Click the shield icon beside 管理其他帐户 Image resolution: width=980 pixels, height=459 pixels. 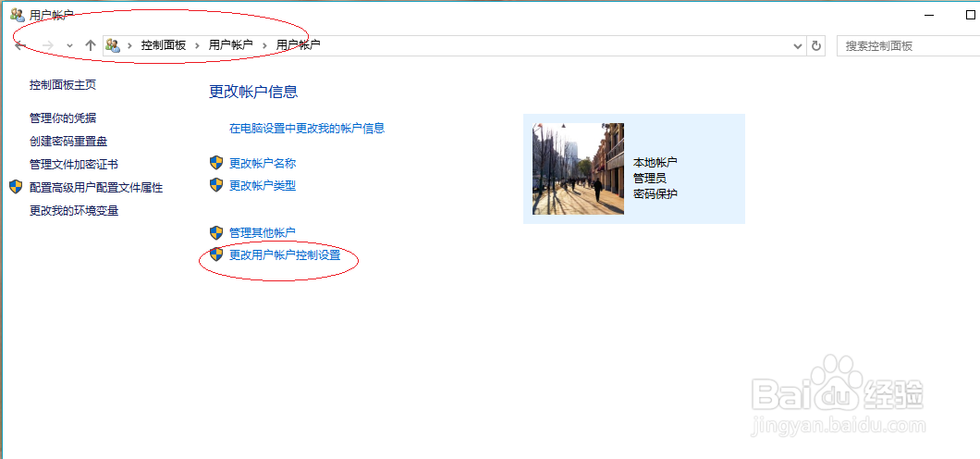click(x=216, y=232)
